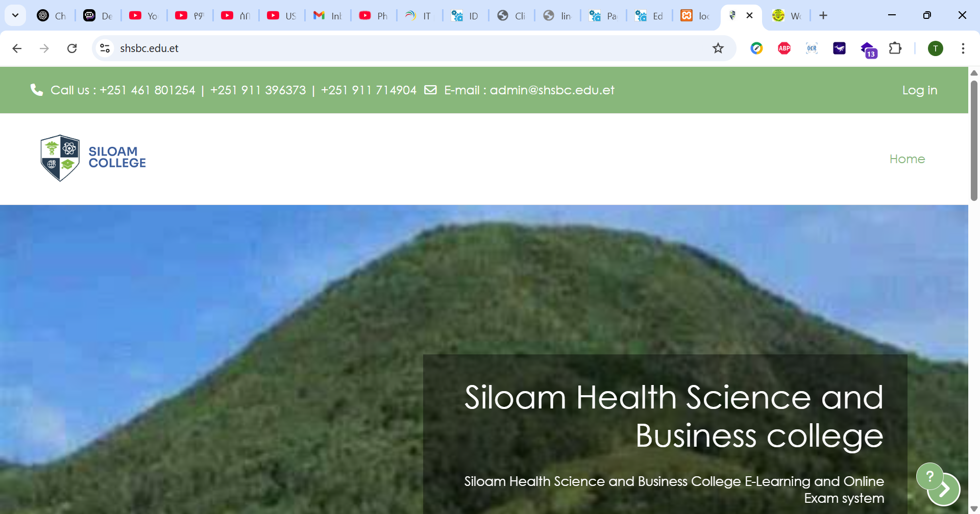Click the page scrollbar up arrow
This screenshot has width=980, height=514.
tap(974, 73)
